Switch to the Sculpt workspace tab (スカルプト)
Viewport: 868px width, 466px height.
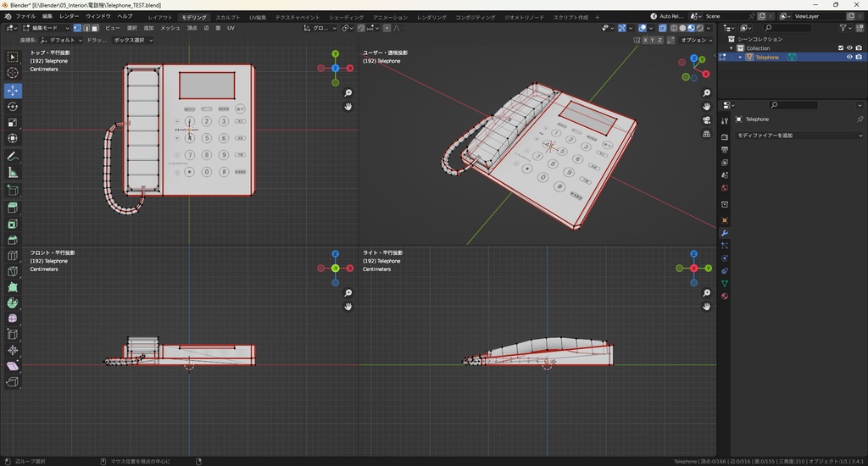tap(227, 17)
